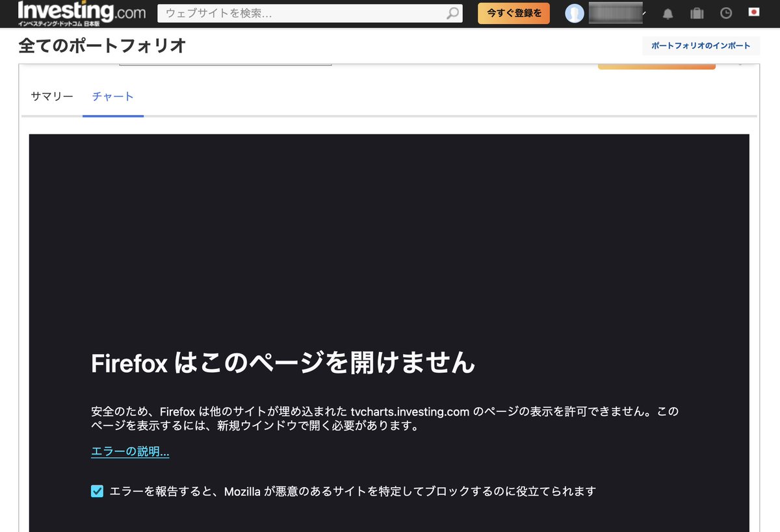Screen dimensions: 780x532
Task: Focus the website search field
Action: click(310, 13)
